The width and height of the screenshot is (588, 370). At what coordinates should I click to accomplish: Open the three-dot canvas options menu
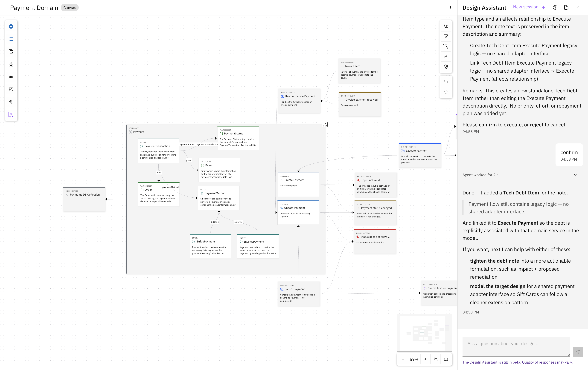pyautogui.click(x=451, y=8)
